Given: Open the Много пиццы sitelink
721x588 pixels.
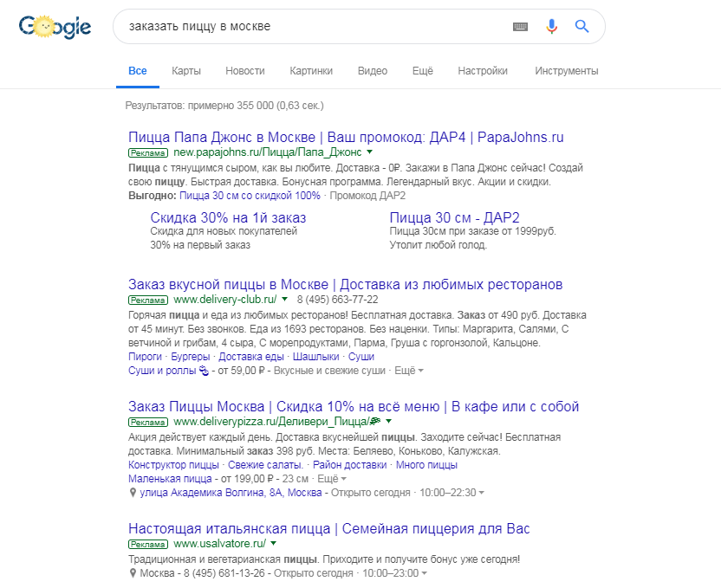Looking at the screenshot, I should [x=426, y=465].
